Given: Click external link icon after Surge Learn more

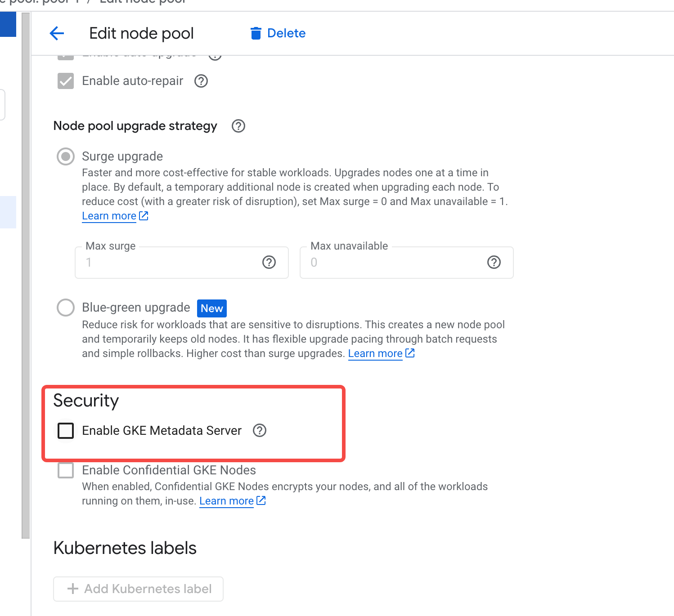Looking at the screenshot, I should (144, 216).
